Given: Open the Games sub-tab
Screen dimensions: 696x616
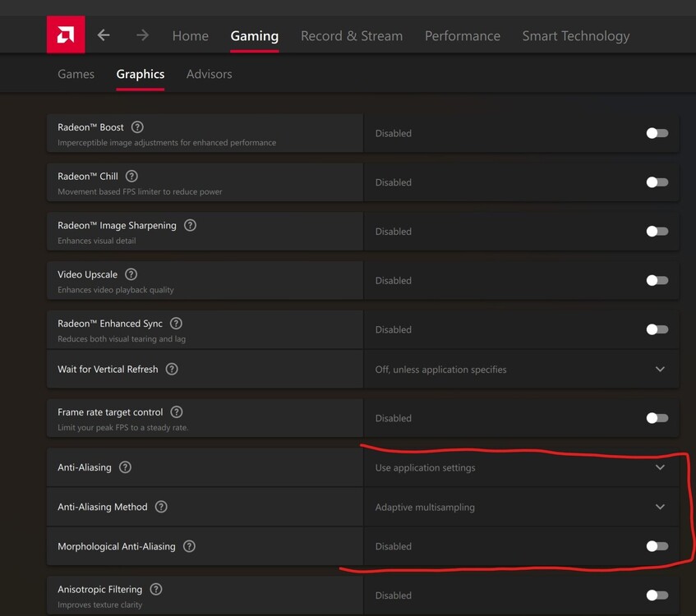Looking at the screenshot, I should pyautogui.click(x=76, y=74).
